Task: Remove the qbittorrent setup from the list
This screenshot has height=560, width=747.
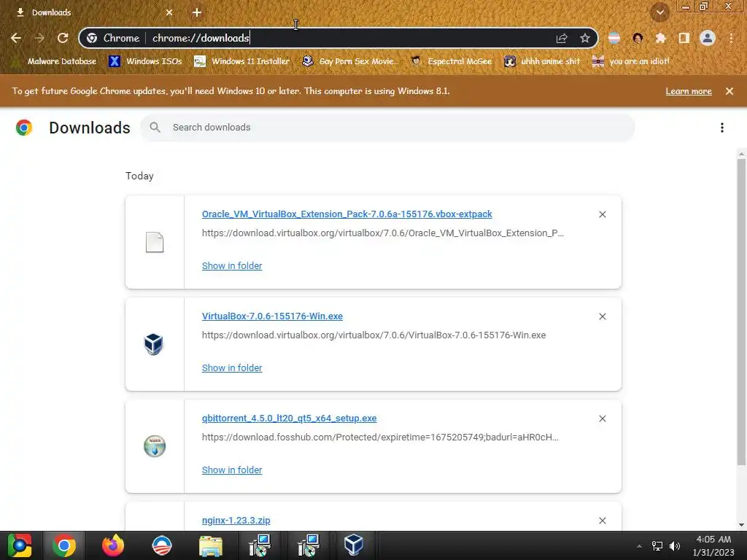Action: 602,419
